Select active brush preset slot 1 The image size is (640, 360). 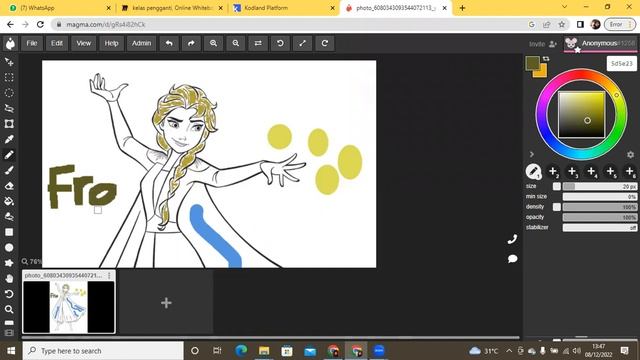(533, 171)
